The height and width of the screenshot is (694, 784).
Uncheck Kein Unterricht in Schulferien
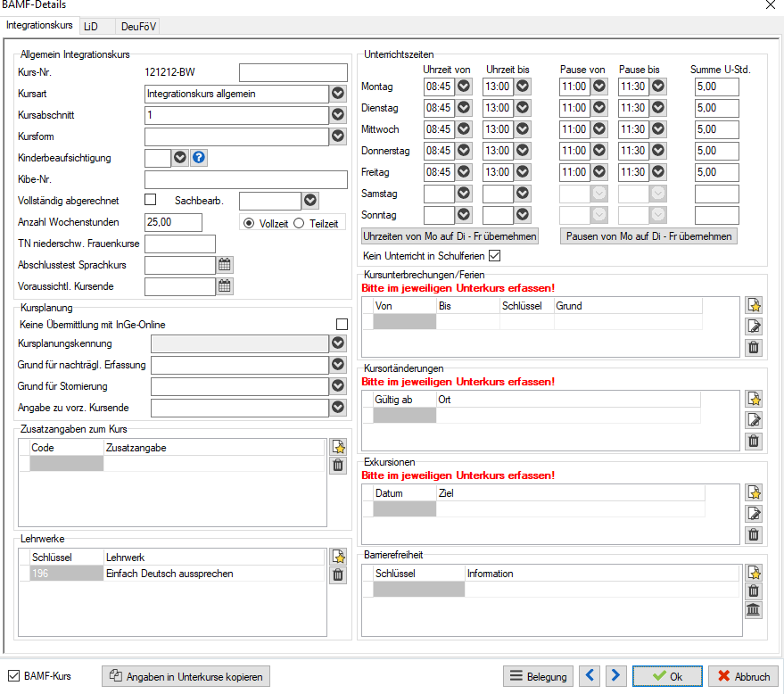(494, 255)
